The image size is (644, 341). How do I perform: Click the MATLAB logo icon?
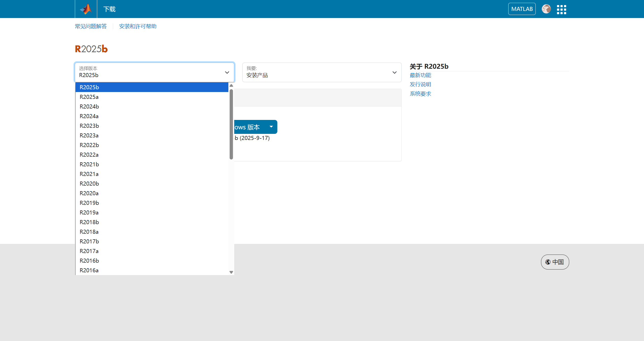coord(86,9)
